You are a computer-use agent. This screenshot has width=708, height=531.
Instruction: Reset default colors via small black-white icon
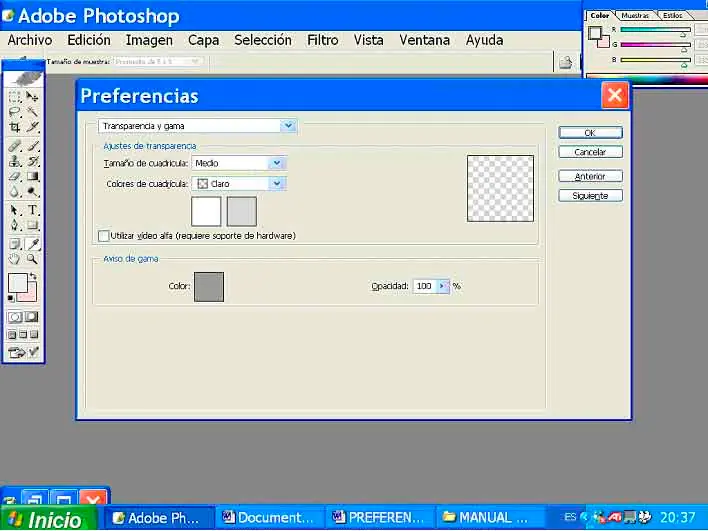(11, 299)
